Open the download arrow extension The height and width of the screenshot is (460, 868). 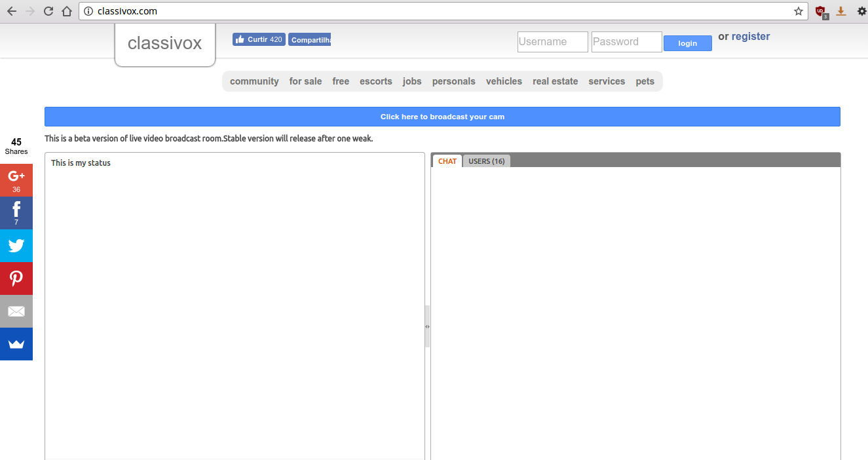tap(841, 11)
